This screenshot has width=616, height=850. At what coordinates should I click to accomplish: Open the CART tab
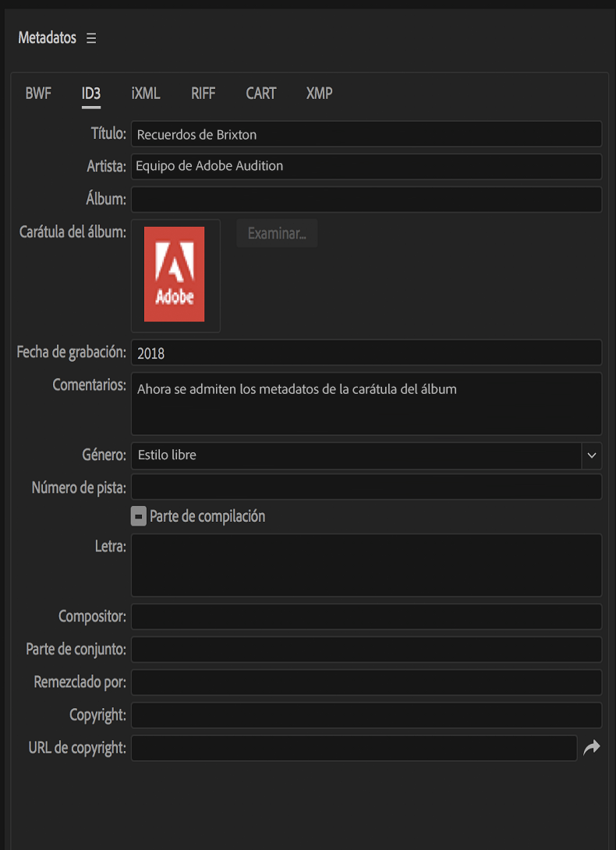pos(260,93)
